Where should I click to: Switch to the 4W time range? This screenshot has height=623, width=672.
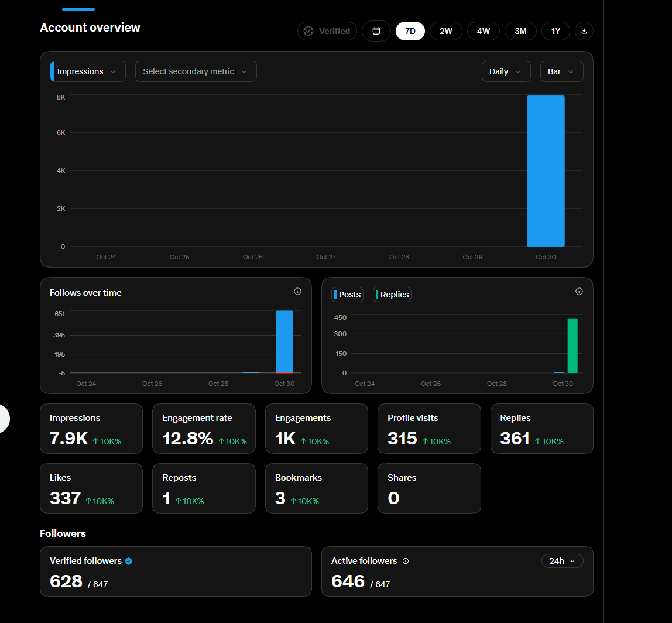click(484, 31)
